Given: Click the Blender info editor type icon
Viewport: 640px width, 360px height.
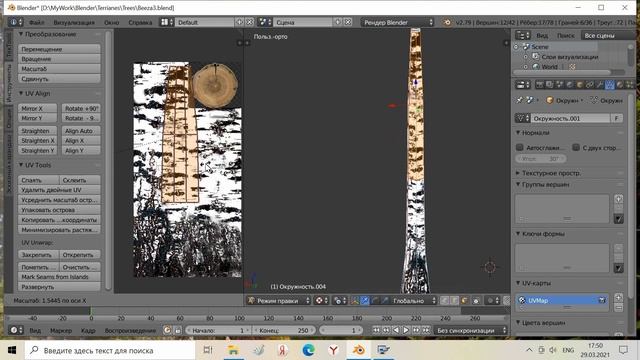Looking at the screenshot, I should click(16, 22).
